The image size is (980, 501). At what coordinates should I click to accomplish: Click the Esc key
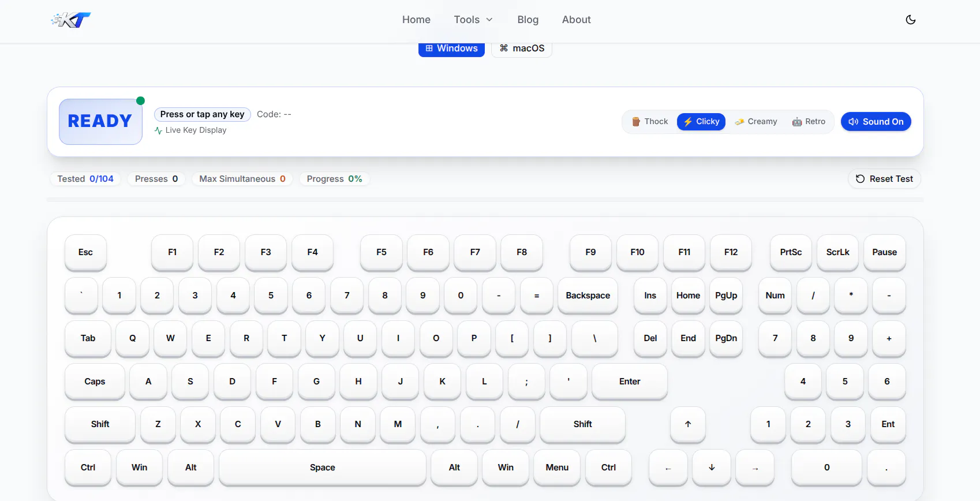[x=85, y=252]
